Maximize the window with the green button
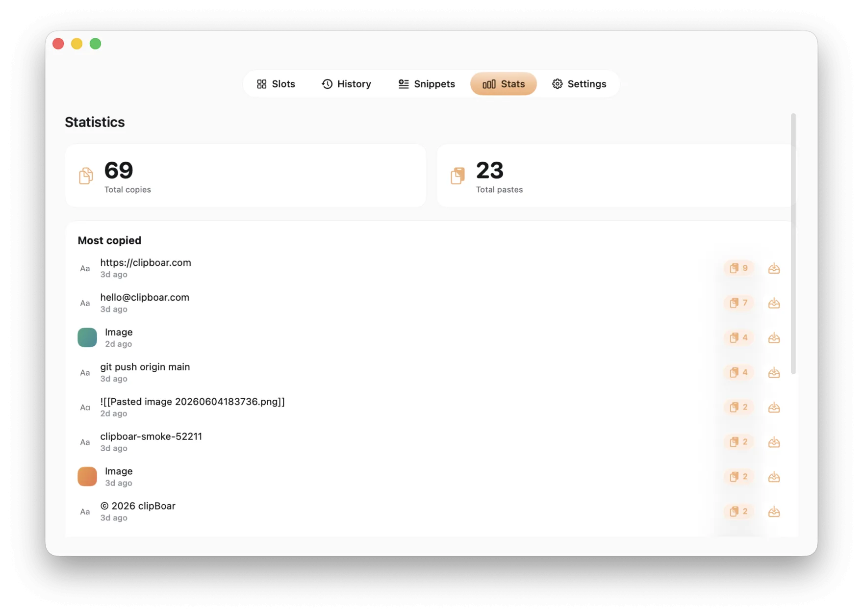This screenshot has height=616, width=863. tap(96, 44)
